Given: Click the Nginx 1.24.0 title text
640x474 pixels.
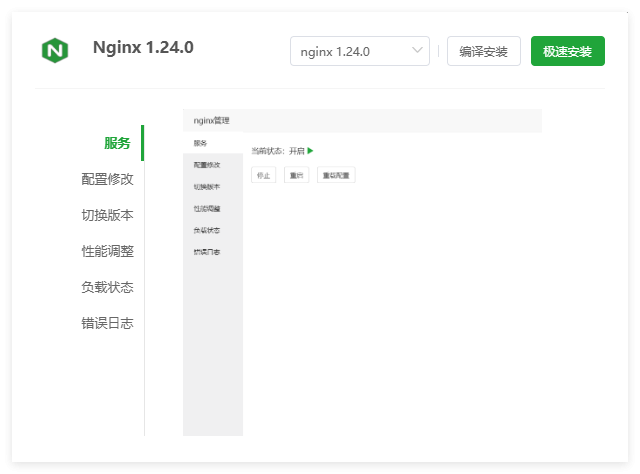Looking at the screenshot, I should point(143,47).
